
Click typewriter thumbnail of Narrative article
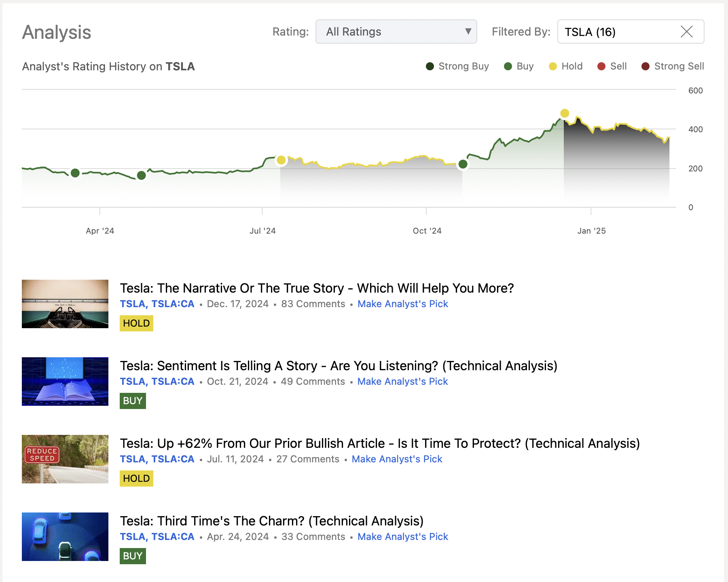tap(65, 304)
